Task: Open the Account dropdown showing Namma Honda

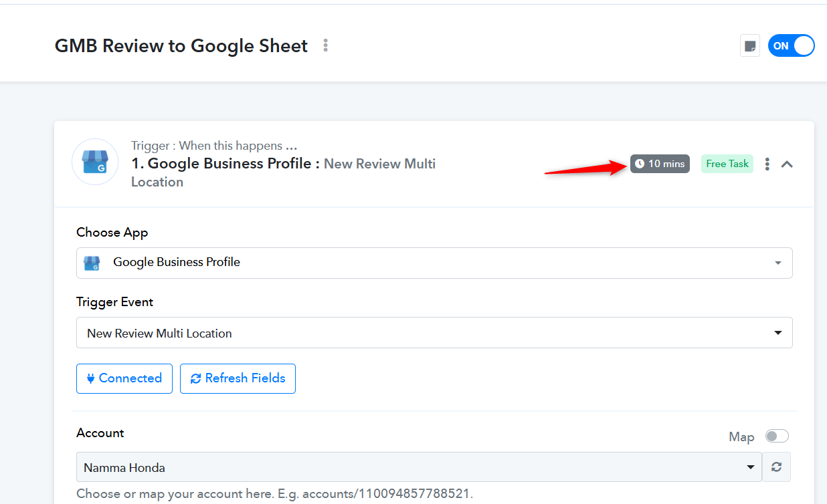Action: coord(419,467)
